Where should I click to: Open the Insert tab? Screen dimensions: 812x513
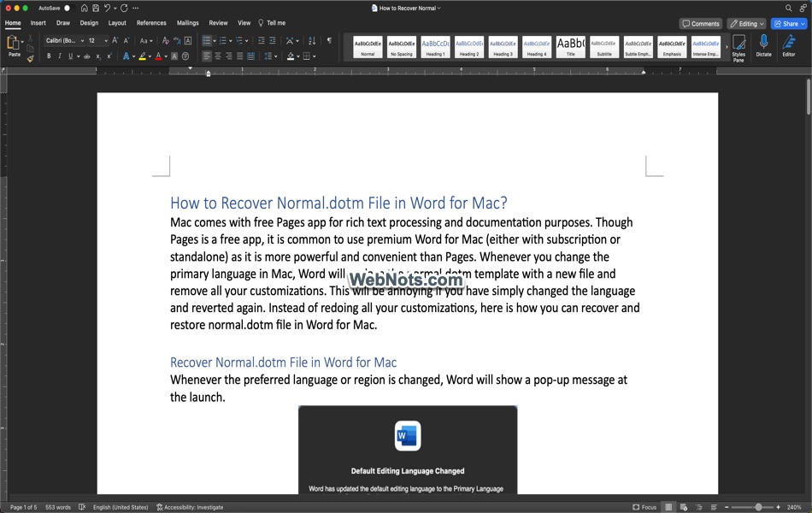point(38,23)
